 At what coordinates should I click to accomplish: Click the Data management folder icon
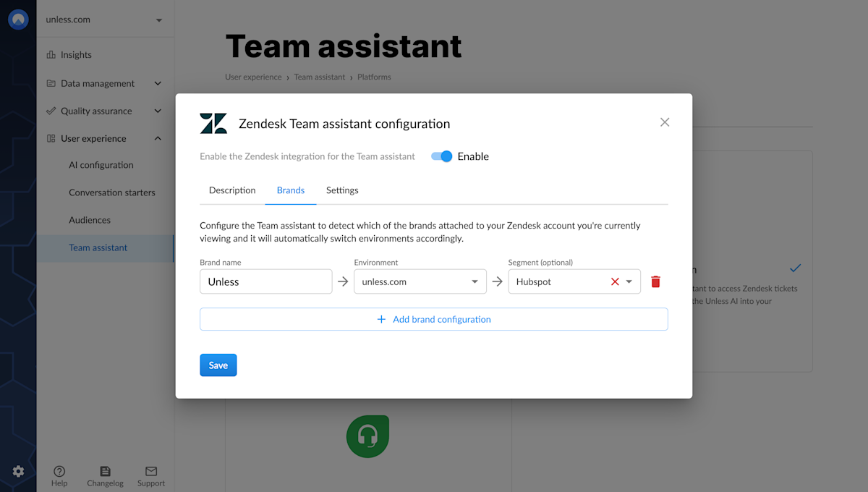click(x=51, y=83)
